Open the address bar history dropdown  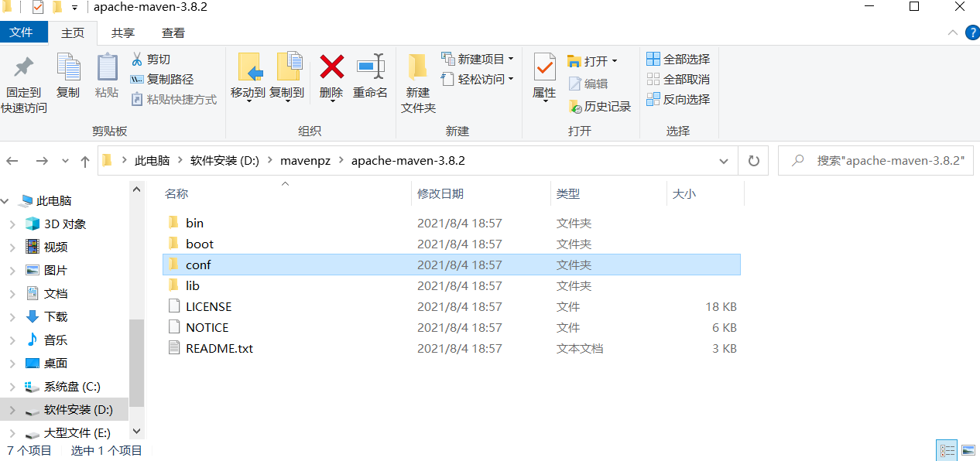[x=724, y=161]
